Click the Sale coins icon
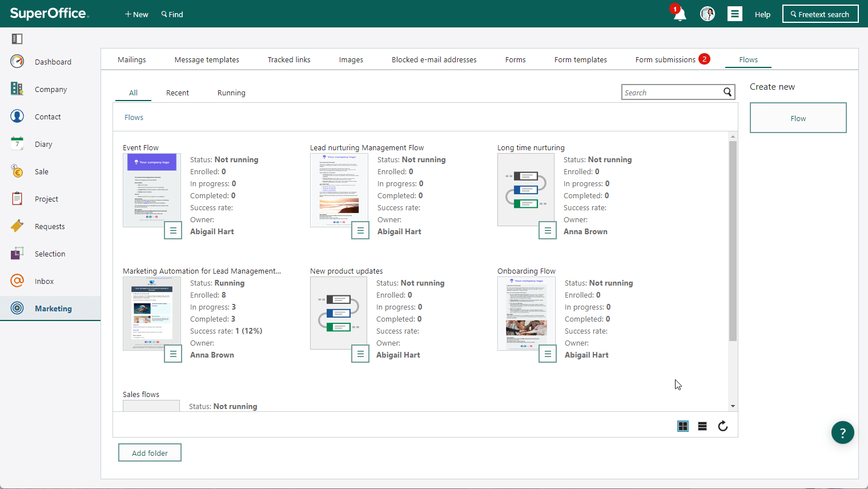Screen dimensions: 868x489 coord(17,171)
